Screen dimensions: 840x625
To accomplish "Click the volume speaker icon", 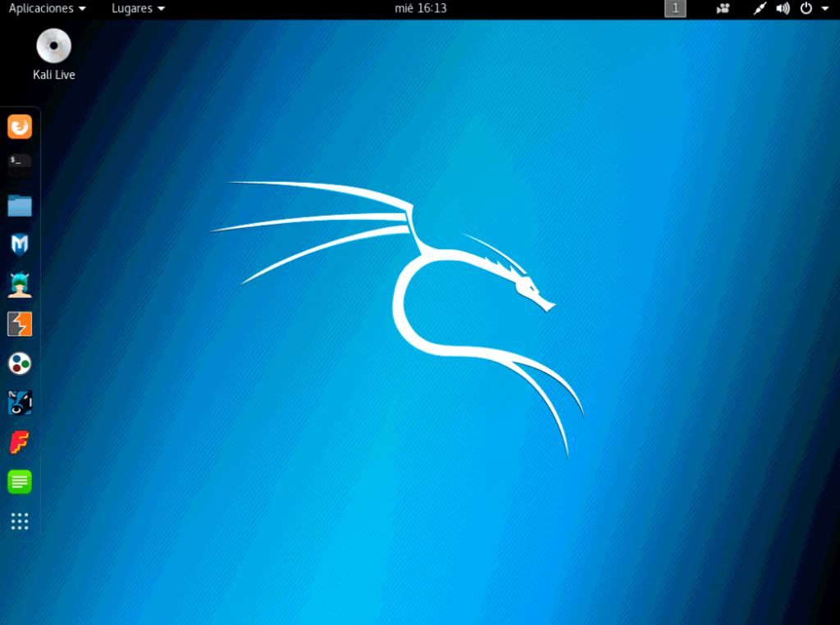I will coord(783,8).
